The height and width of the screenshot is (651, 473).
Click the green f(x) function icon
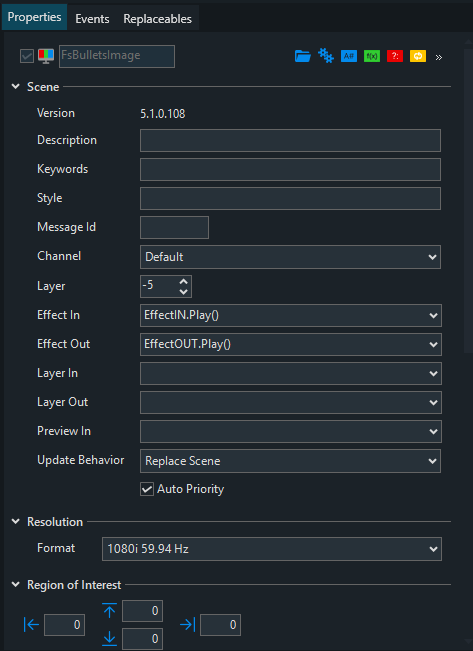tap(372, 56)
